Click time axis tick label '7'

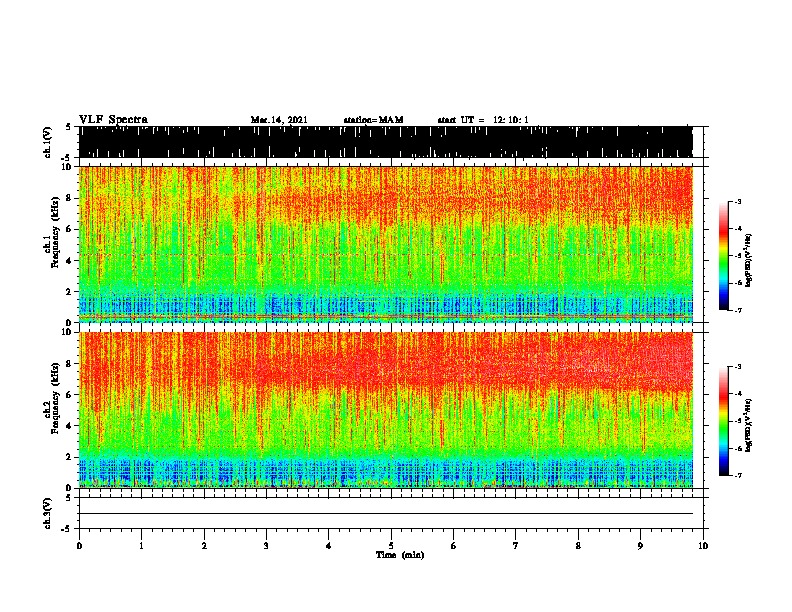point(516,546)
